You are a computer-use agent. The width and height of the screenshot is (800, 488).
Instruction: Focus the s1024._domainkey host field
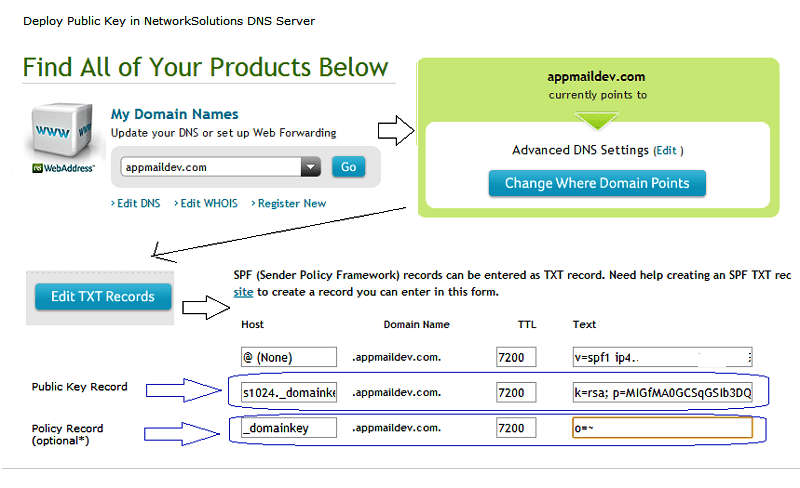pos(289,393)
